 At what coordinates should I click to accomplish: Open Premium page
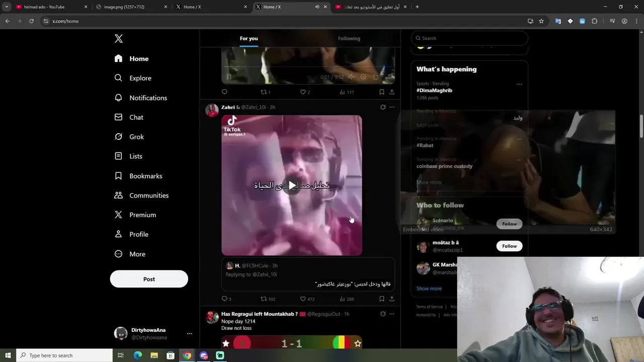(135, 215)
